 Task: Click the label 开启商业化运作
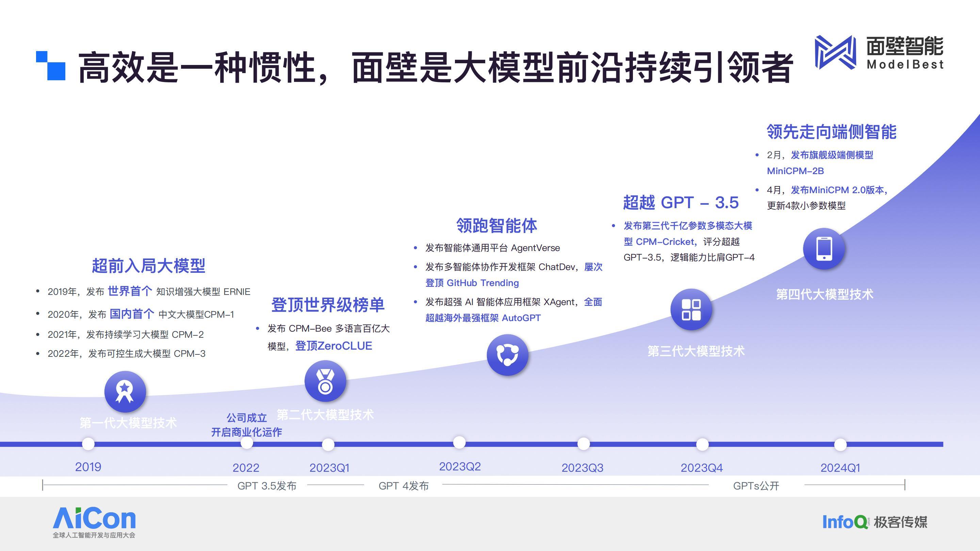point(246,432)
